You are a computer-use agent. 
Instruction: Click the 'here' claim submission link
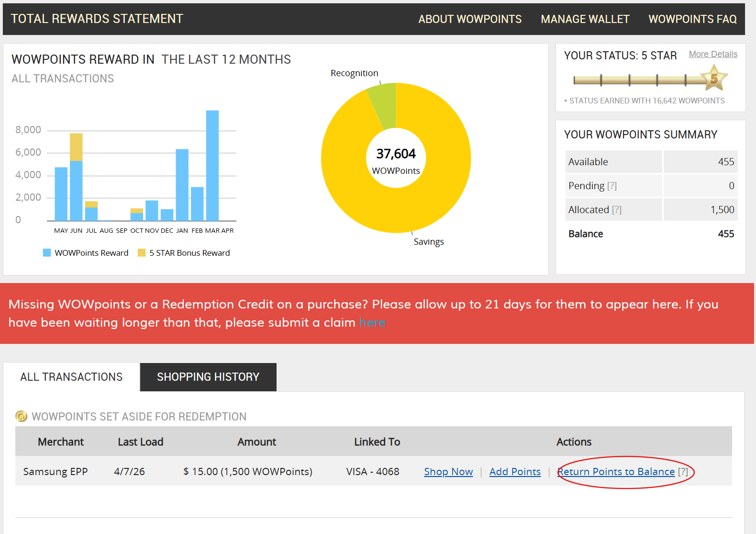point(372,322)
